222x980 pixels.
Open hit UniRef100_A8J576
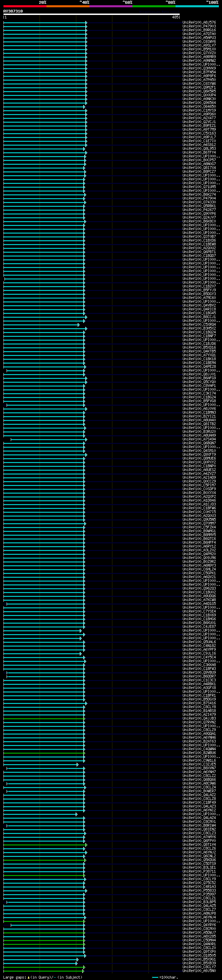click(199, 23)
